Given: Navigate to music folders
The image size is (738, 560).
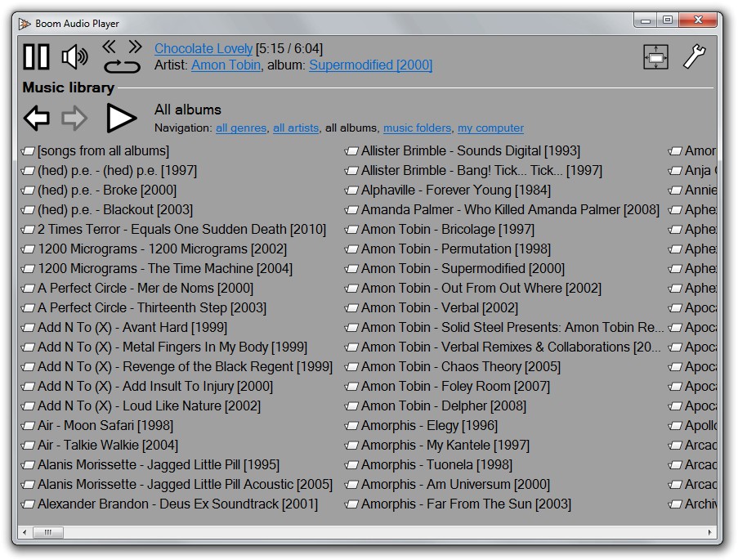Looking at the screenshot, I should tap(417, 128).
